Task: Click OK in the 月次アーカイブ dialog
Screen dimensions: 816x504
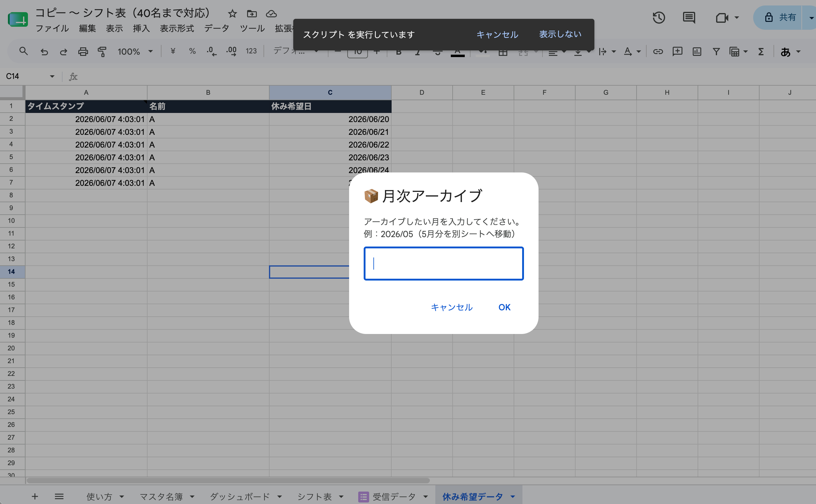Action: [x=504, y=307]
